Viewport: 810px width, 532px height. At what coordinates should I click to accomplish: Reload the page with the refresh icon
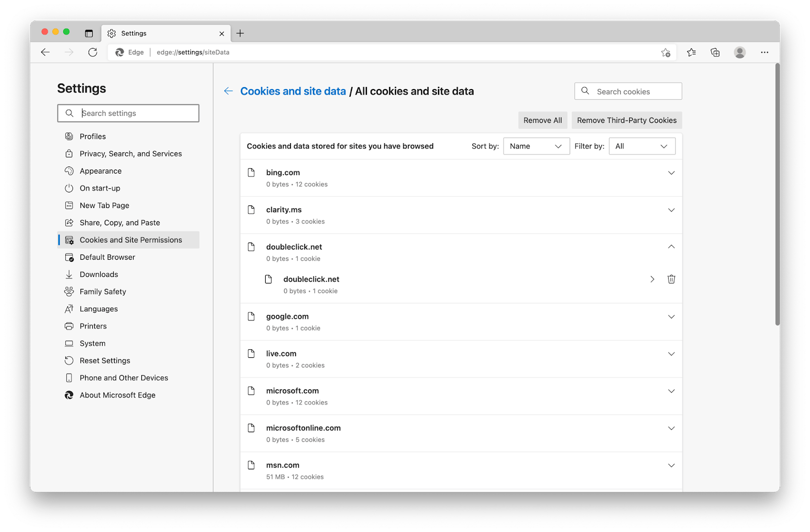[x=93, y=52]
